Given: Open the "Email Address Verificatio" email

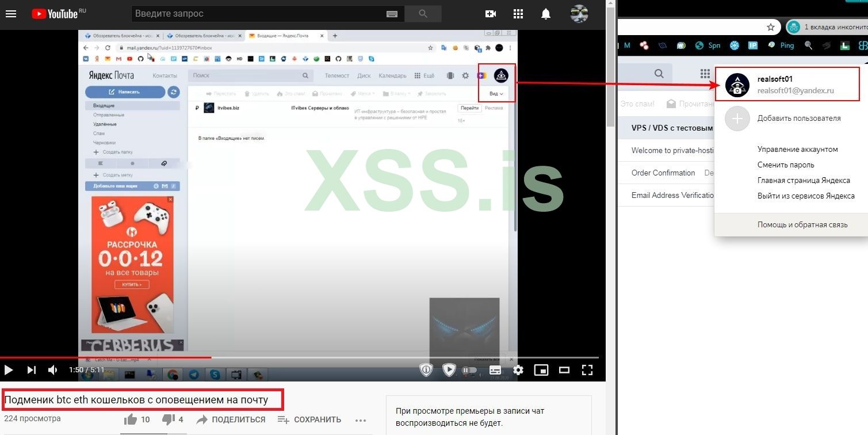Looking at the screenshot, I should coord(666,195).
